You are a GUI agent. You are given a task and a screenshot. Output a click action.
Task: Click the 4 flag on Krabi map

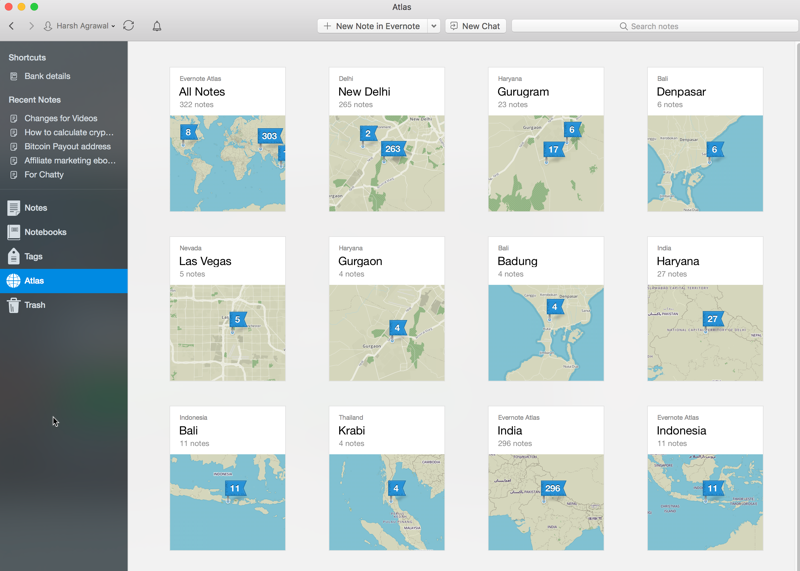point(396,488)
